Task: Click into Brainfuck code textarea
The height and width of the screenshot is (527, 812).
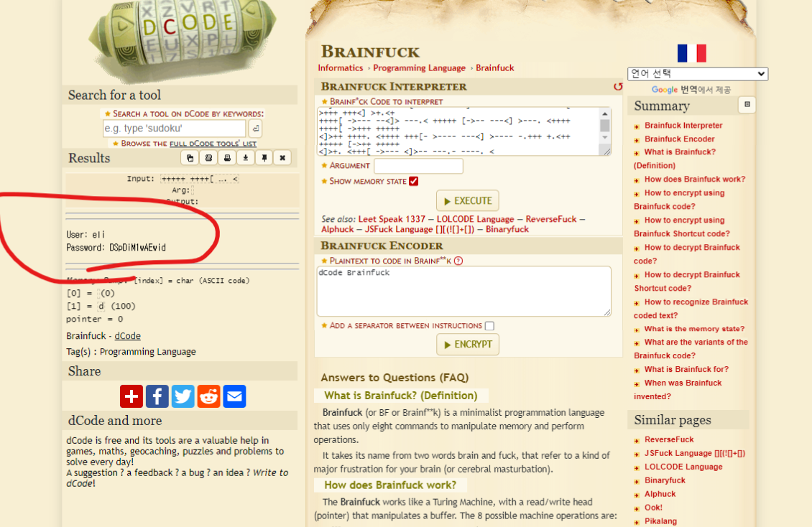Action: tap(459, 131)
